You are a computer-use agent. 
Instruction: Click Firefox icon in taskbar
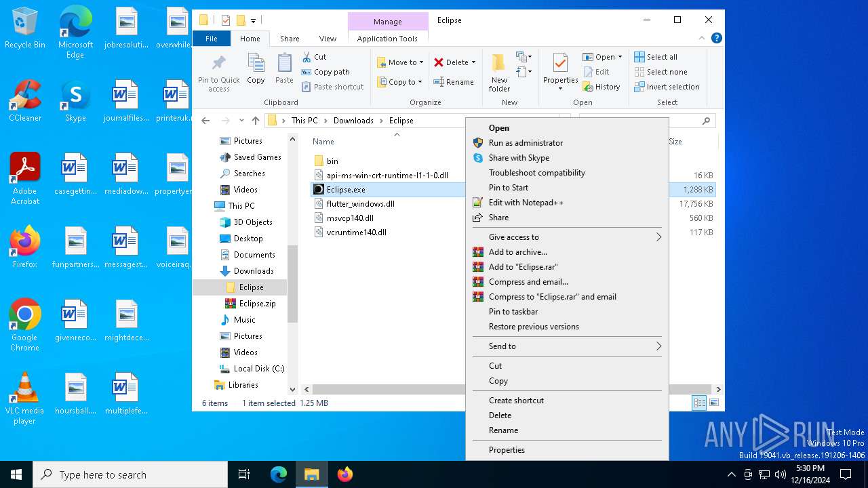345,474
